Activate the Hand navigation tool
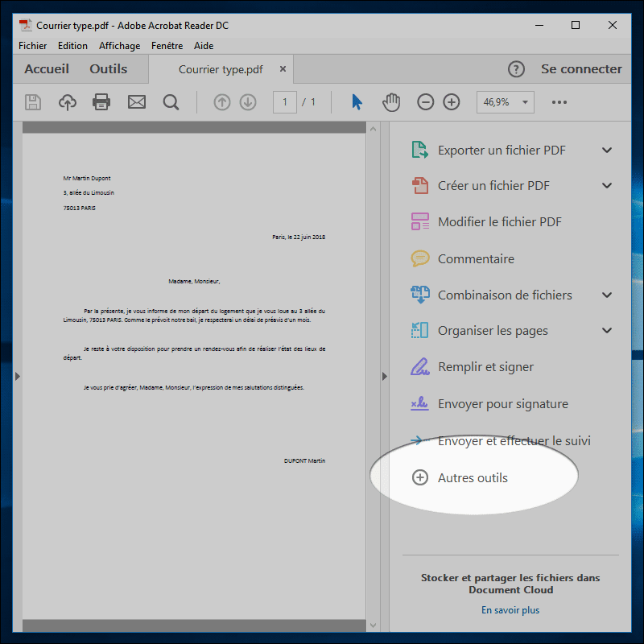Screen dimensions: 644x644 (390, 102)
